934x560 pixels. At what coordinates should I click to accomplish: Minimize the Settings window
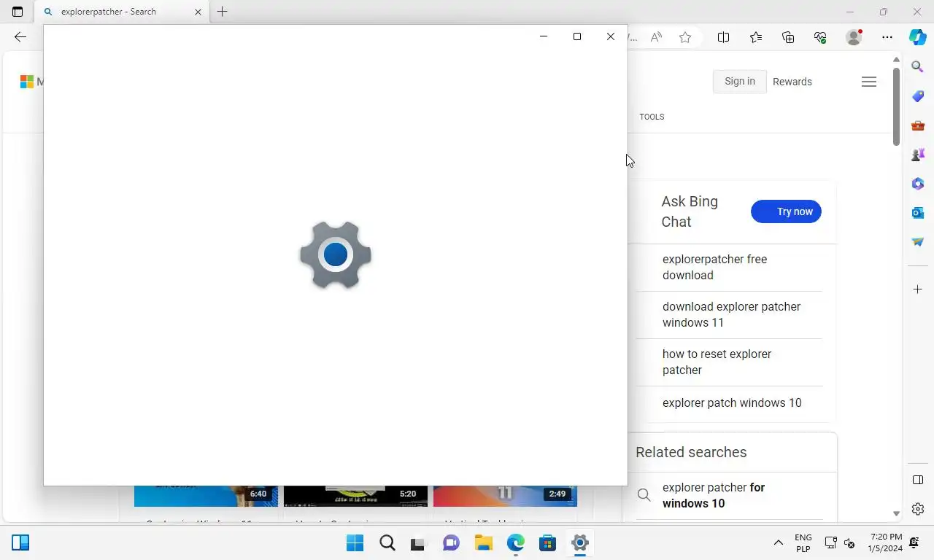click(544, 36)
